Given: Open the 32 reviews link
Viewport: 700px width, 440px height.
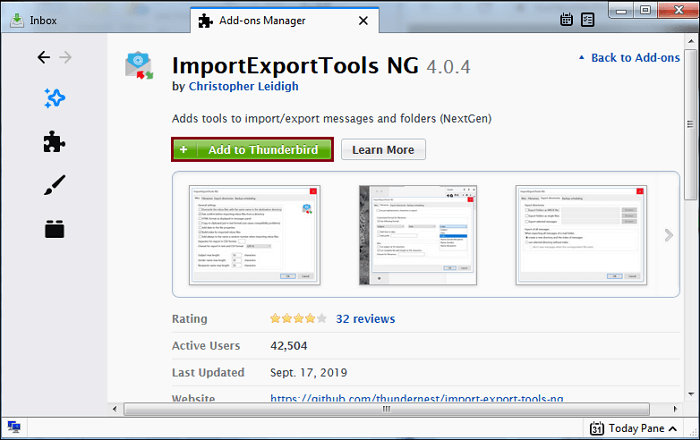Looking at the screenshot, I should click(365, 319).
